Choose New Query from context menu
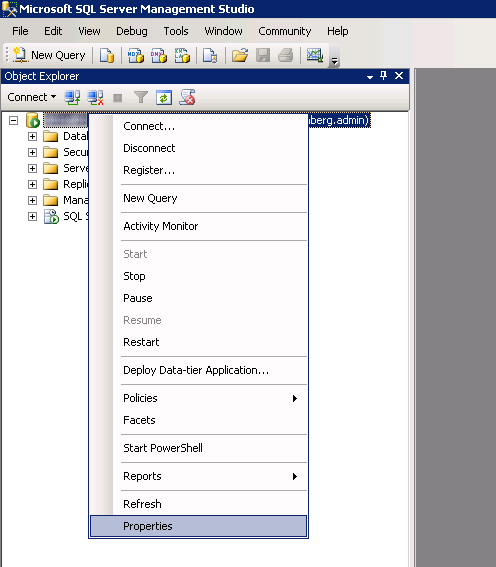The height and width of the screenshot is (567, 496). 198,198
